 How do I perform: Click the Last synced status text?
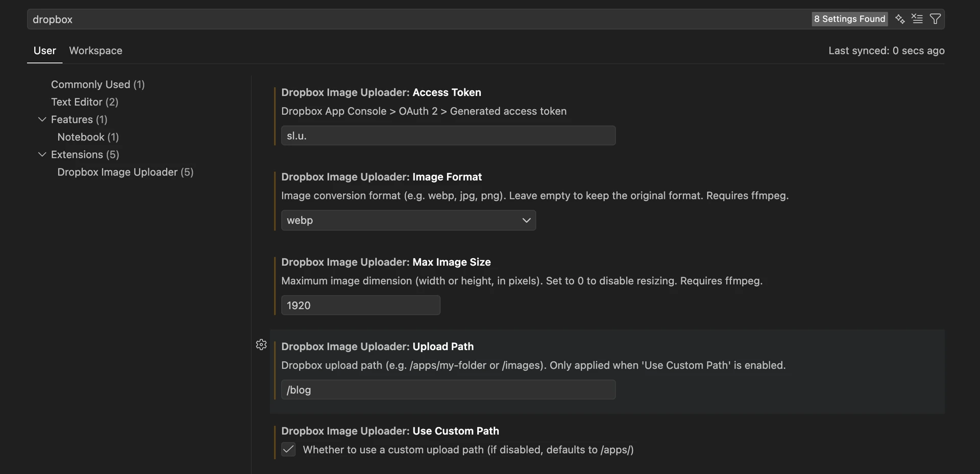click(x=886, y=51)
